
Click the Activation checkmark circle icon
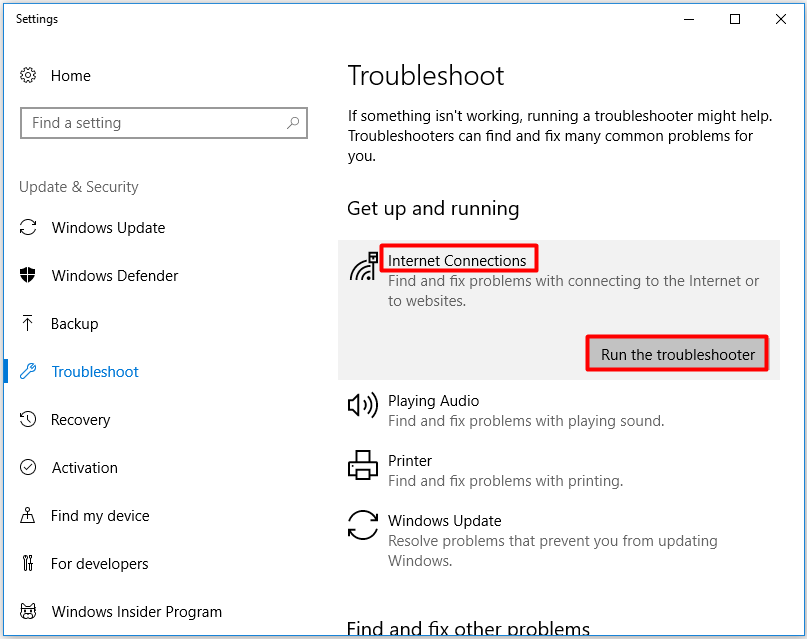[x=28, y=467]
